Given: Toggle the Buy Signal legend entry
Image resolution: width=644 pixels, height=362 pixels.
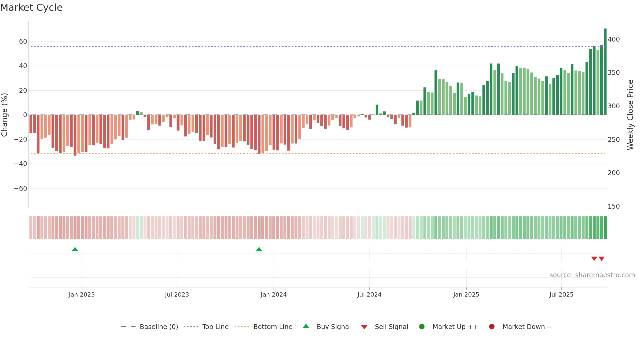Looking at the screenshot, I should pos(327,327).
